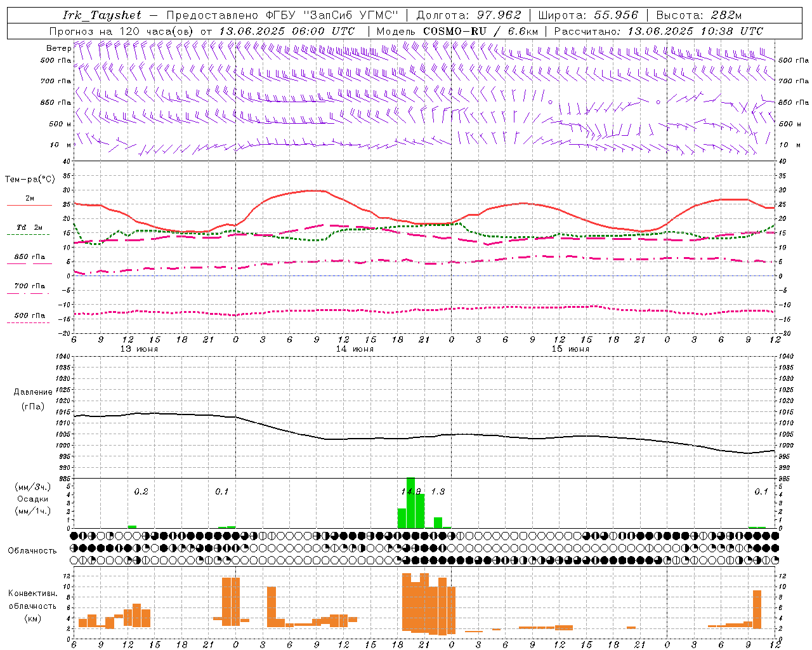Click the Высота: 282м value

click(x=699, y=15)
